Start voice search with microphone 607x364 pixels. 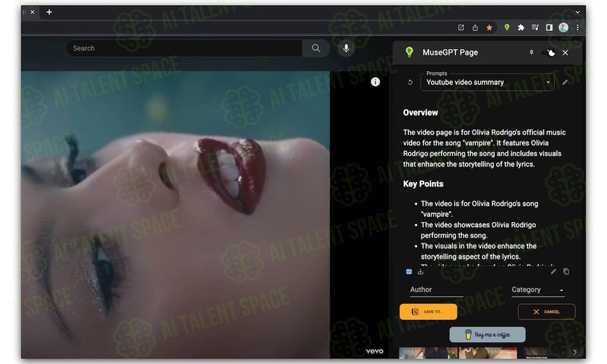pyautogui.click(x=346, y=49)
